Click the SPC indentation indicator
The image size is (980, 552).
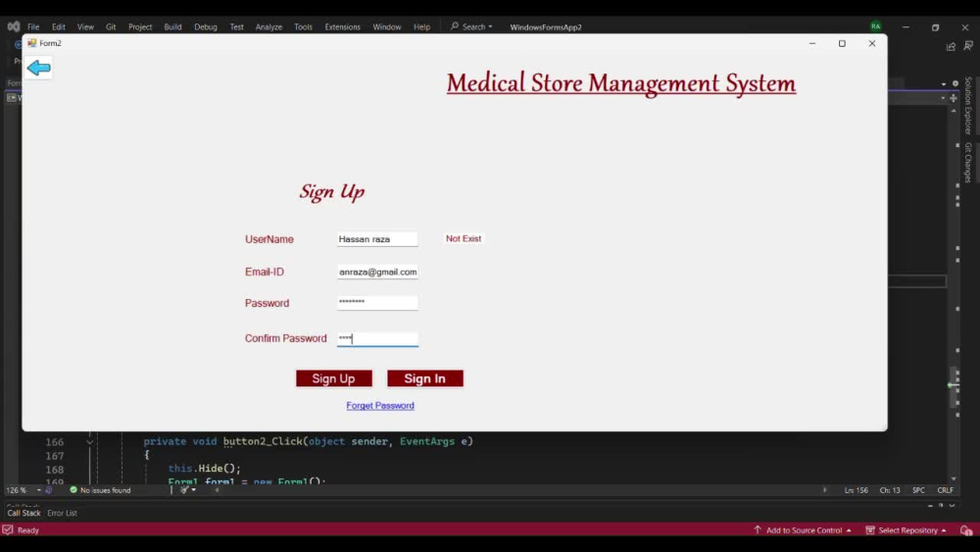(918, 490)
